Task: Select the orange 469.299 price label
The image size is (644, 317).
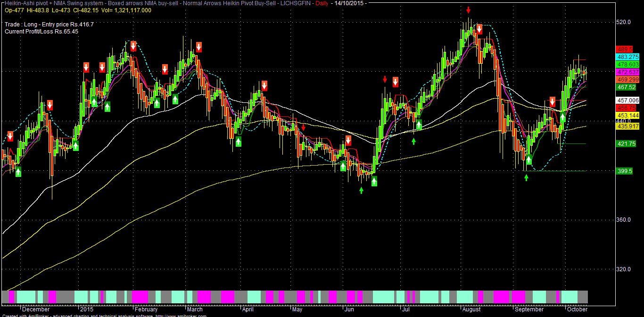Action: click(x=628, y=80)
